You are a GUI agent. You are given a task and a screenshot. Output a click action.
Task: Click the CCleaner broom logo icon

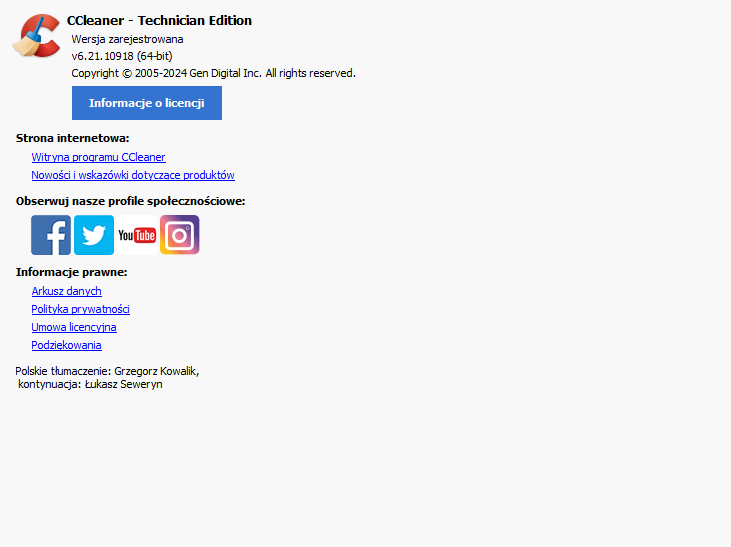36,36
